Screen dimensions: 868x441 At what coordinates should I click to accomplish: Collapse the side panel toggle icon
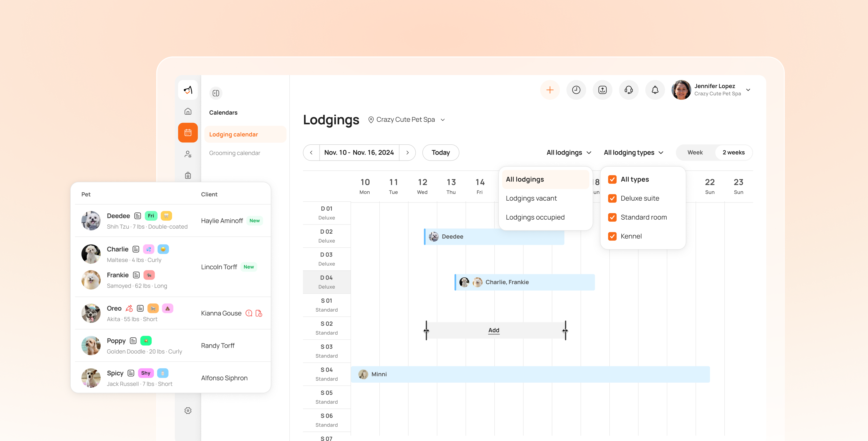point(216,93)
